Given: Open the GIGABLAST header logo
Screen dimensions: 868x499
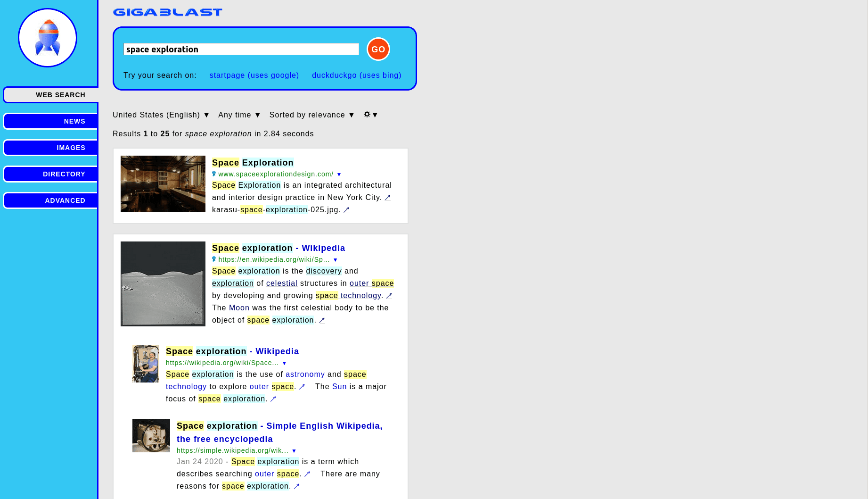Looking at the screenshot, I should coord(167,12).
